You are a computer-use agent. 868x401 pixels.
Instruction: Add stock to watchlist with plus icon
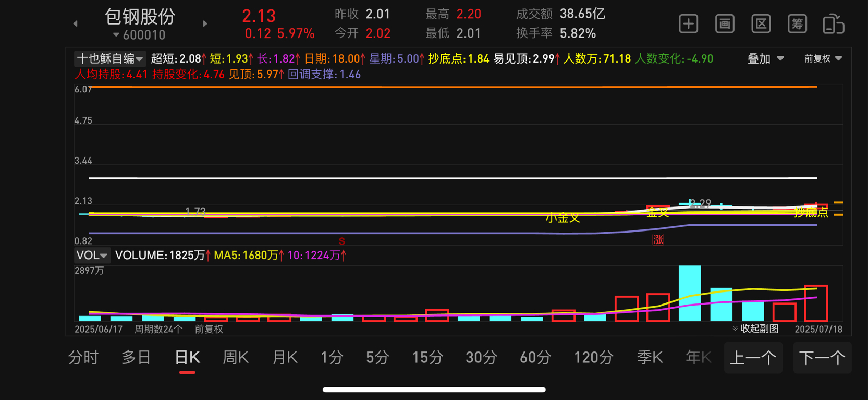click(x=689, y=24)
